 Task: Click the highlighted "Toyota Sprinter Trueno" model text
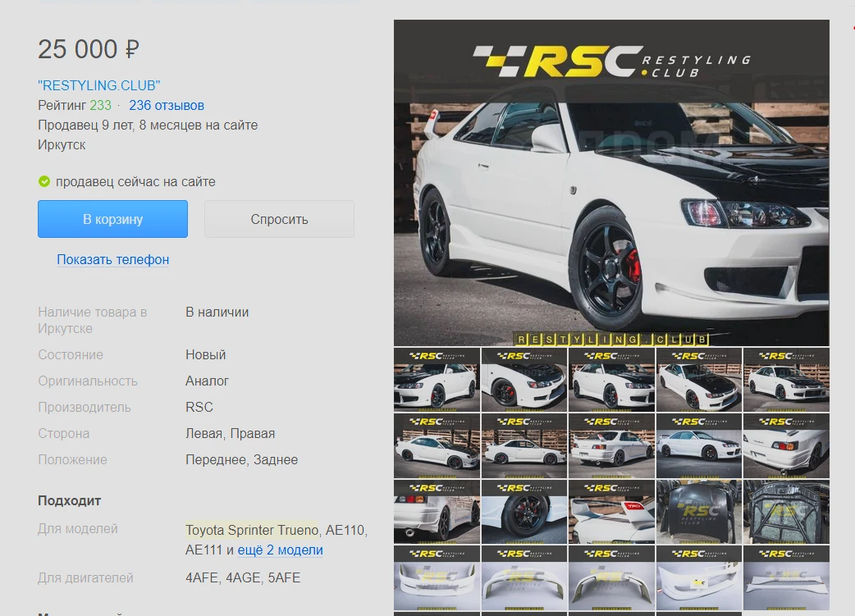point(252,530)
